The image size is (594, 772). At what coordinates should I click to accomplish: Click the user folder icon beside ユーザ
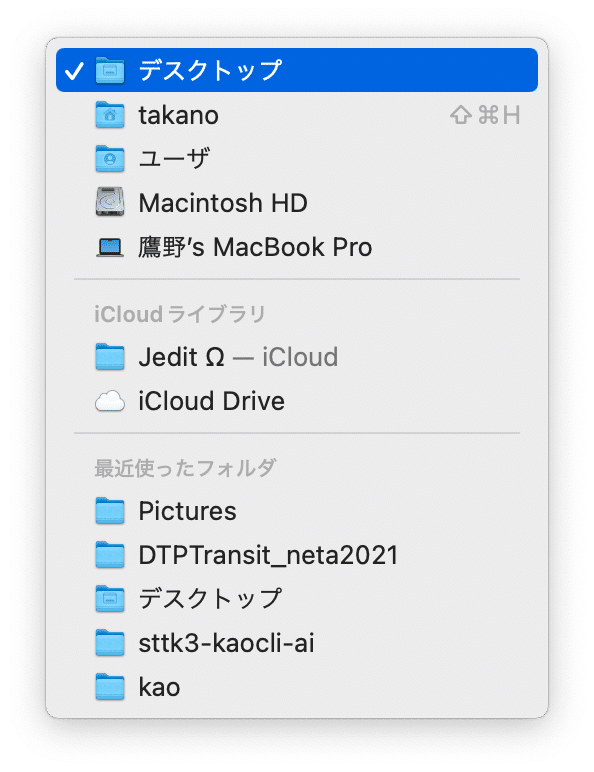110,159
